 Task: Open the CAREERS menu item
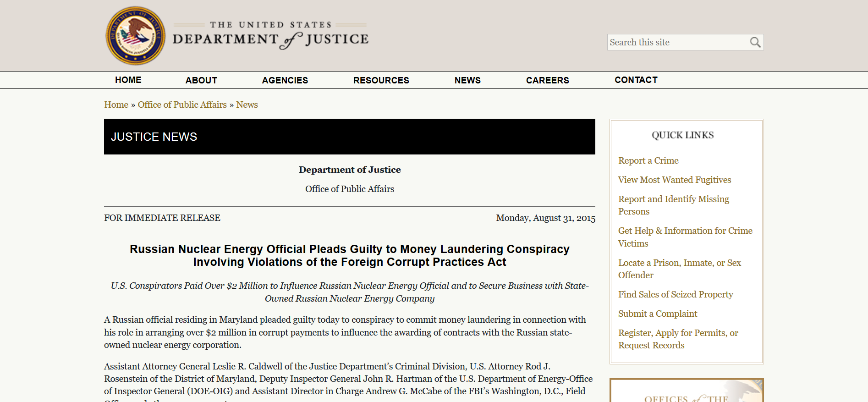click(548, 80)
